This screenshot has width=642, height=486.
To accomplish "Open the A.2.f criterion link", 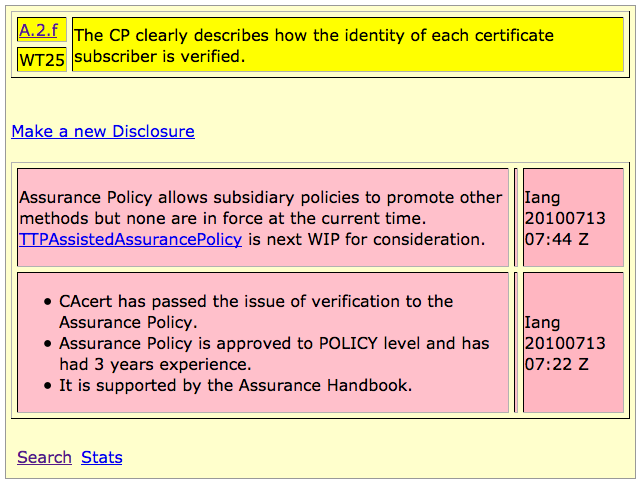I will (38, 30).
